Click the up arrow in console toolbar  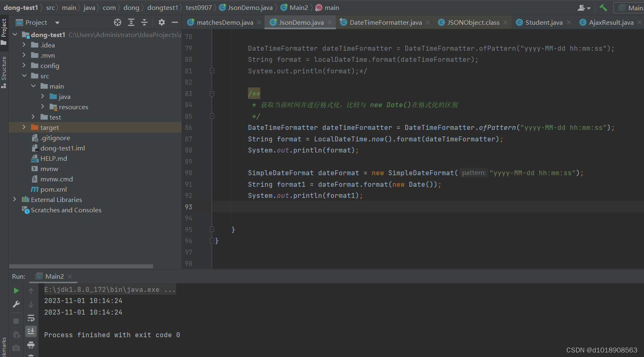[x=31, y=291]
